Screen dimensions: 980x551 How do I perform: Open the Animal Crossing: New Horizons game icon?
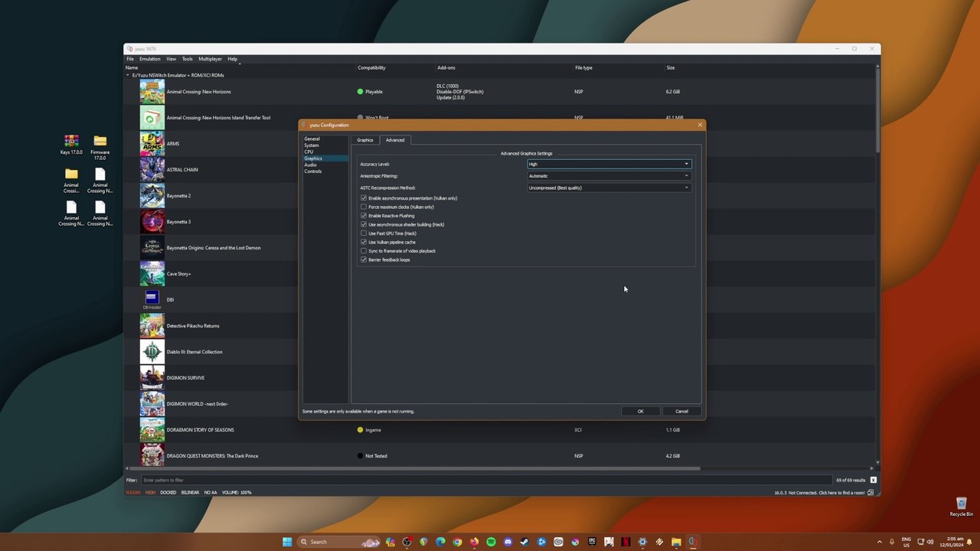pyautogui.click(x=152, y=92)
